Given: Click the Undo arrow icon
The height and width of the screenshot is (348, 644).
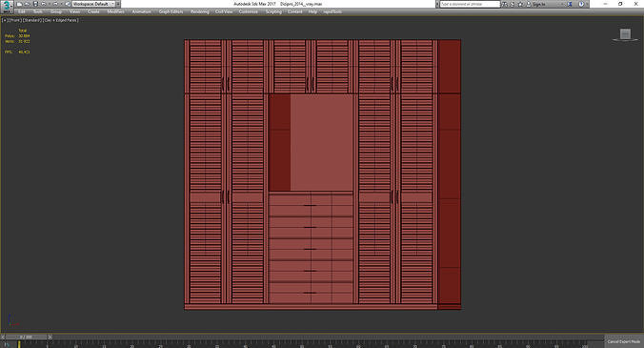Looking at the screenshot, I should point(44,4).
